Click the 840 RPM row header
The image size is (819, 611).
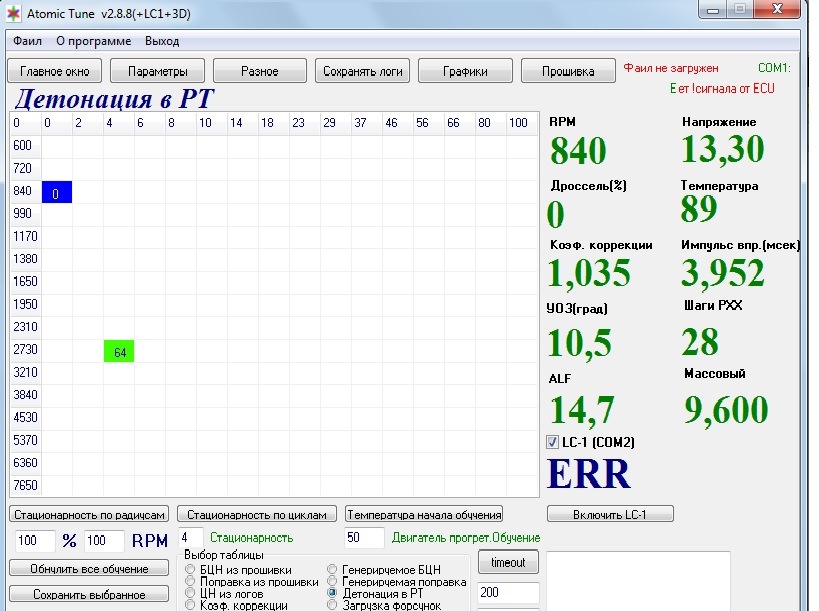[26, 191]
